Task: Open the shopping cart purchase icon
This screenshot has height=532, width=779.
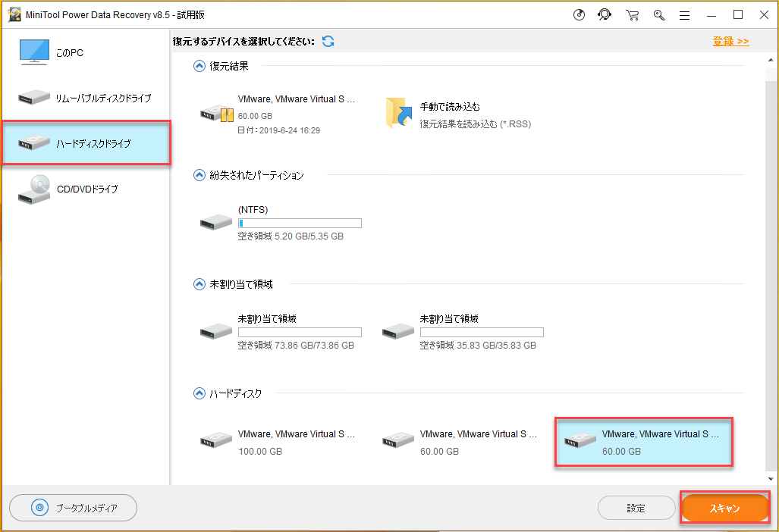Action: 633,15
